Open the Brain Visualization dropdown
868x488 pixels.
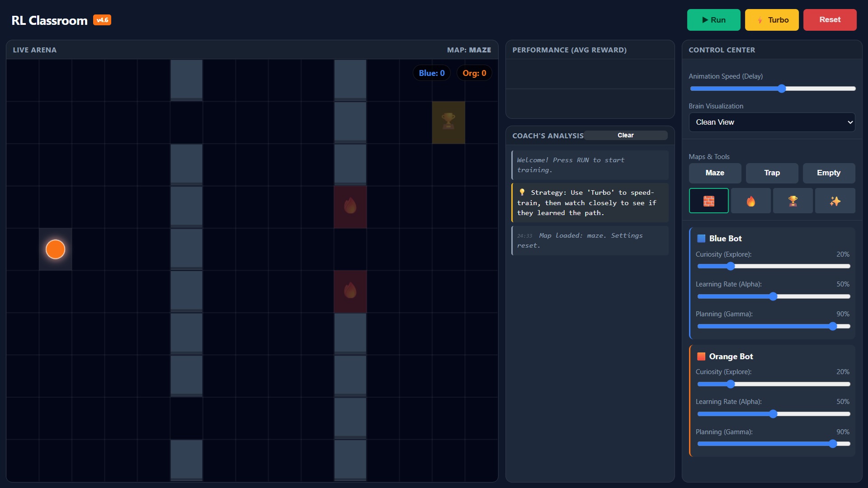[772, 122]
